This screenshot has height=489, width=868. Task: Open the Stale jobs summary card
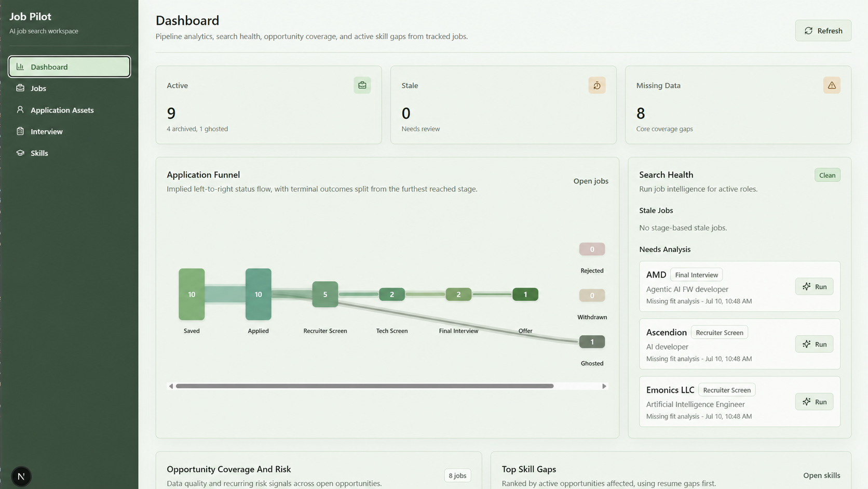click(504, 105)
